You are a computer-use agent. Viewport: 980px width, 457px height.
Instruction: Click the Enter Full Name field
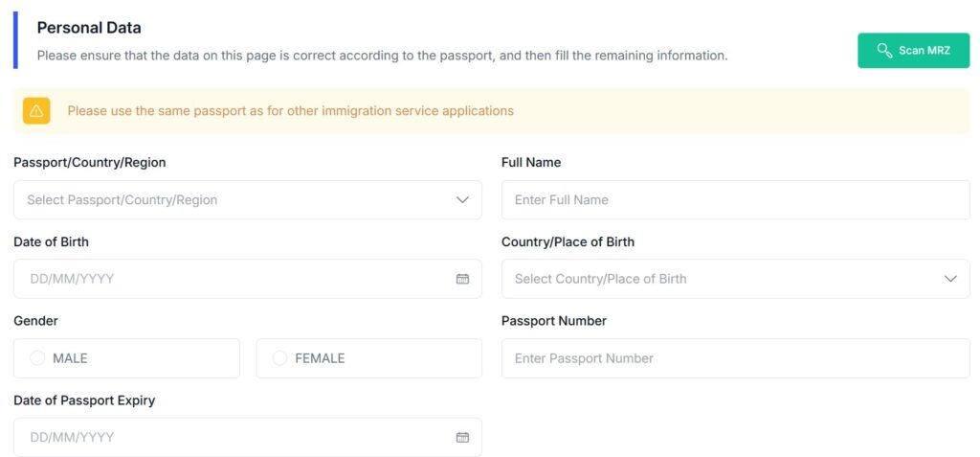(736, 199)
